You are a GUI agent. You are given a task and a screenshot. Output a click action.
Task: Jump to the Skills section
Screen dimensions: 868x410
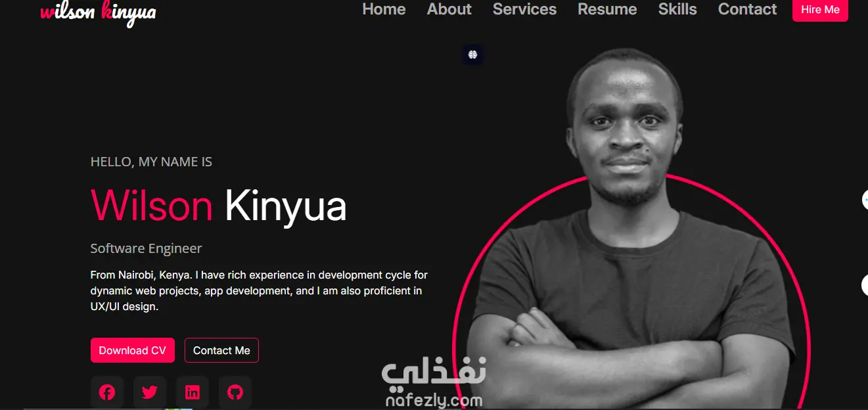(677, 9)
